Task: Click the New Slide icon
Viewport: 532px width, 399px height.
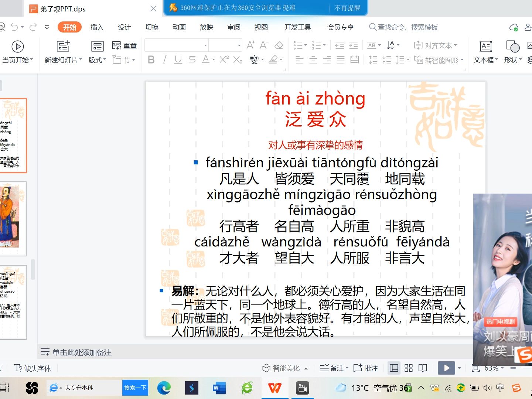Action: [x=63, y=46]
